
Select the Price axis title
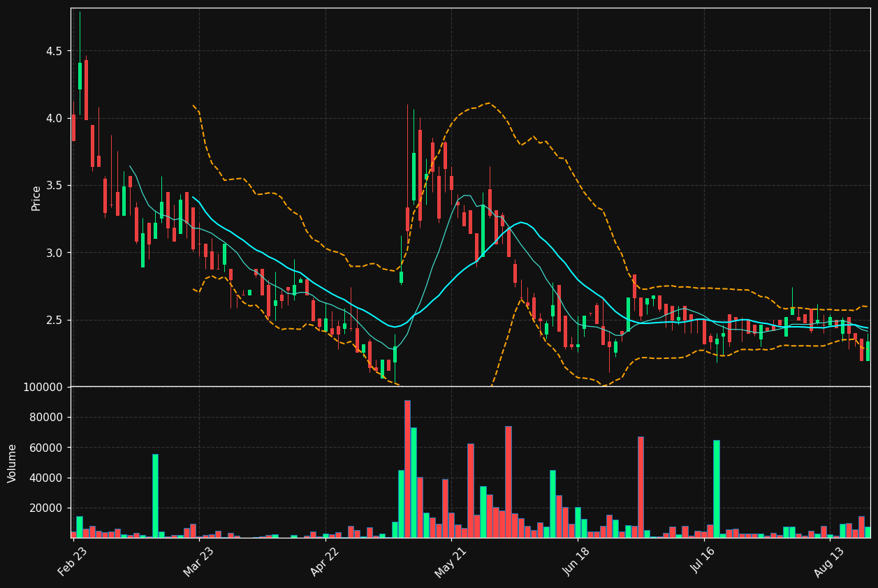tap(36, 198)
